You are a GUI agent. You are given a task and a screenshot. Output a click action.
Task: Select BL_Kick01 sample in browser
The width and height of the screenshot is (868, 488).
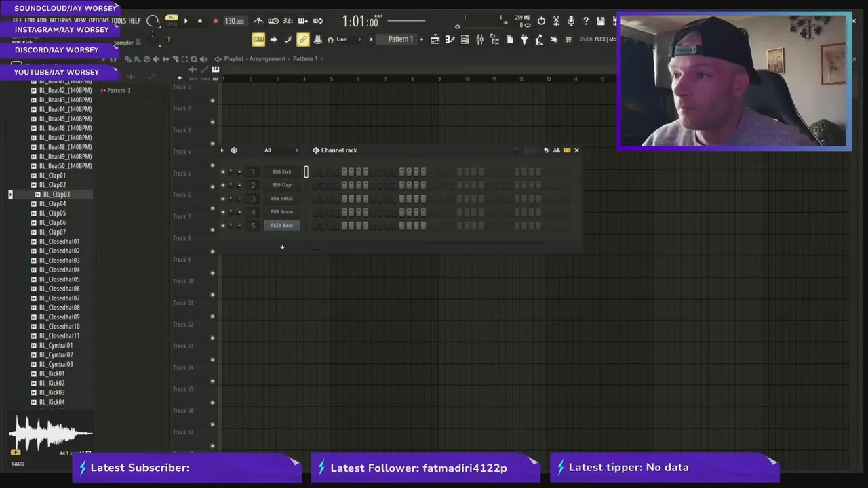coord(52,374)
